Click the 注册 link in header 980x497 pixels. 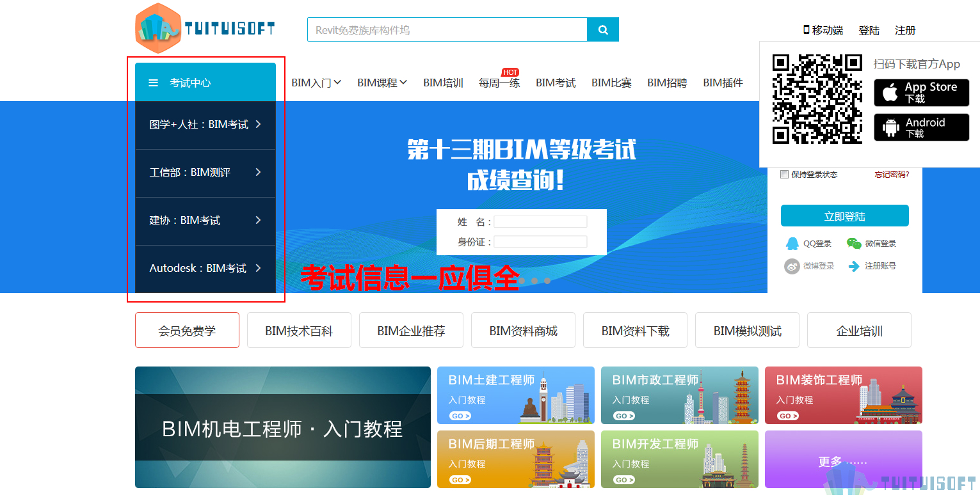pos(905,30)
